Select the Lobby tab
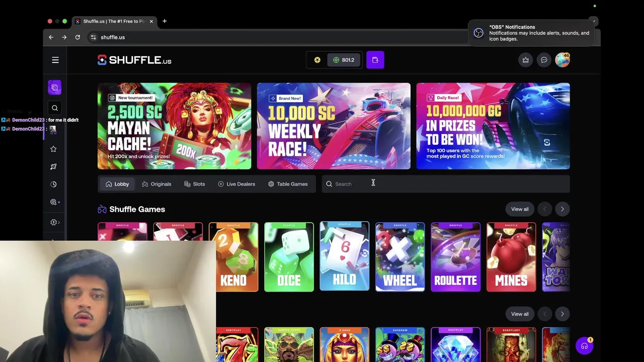Image resolution: width=644 pixels, height=362 pixels. (x=117, y=184)
